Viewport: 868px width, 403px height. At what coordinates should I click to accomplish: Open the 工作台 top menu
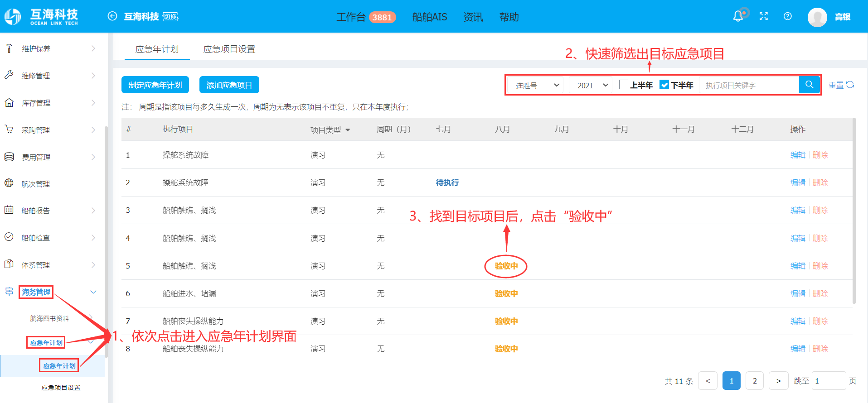(x=351, y=17)
